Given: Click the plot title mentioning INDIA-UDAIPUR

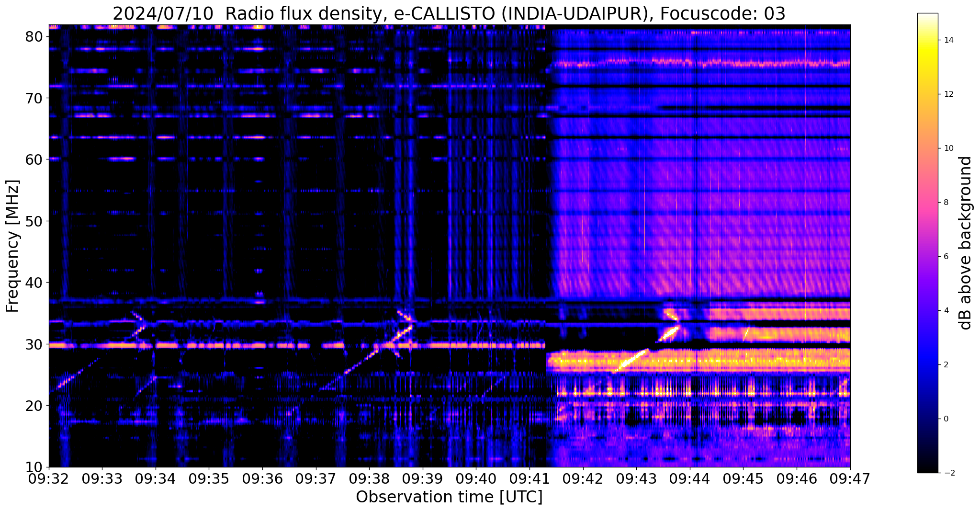Looking at the screenshot, I should [449, 13].
